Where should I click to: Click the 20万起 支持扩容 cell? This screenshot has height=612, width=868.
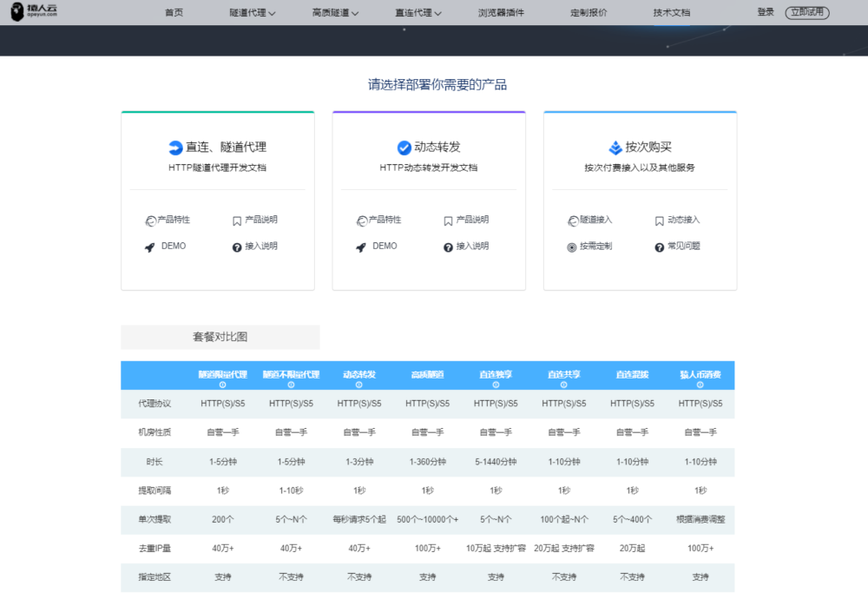click(564, 549)
